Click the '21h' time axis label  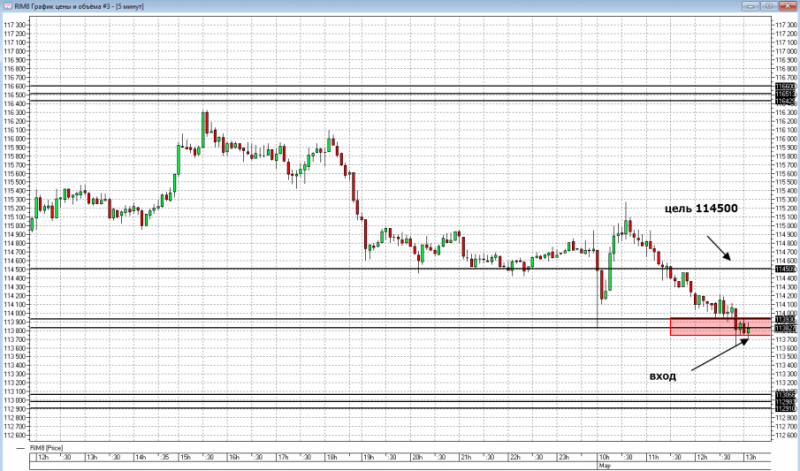466,457
